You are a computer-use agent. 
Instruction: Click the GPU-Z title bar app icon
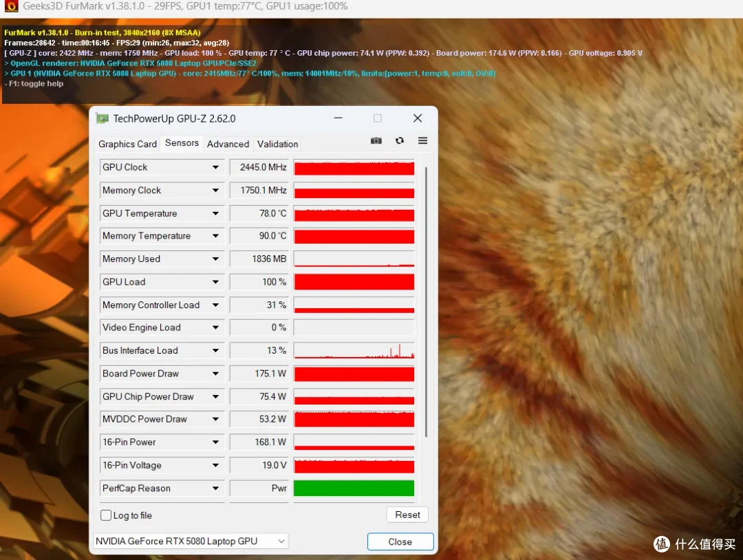[x=102, y=118]
